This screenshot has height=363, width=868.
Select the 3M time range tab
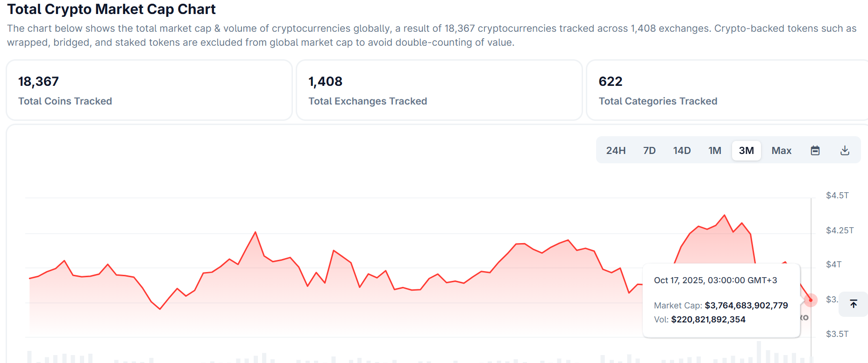746,150
